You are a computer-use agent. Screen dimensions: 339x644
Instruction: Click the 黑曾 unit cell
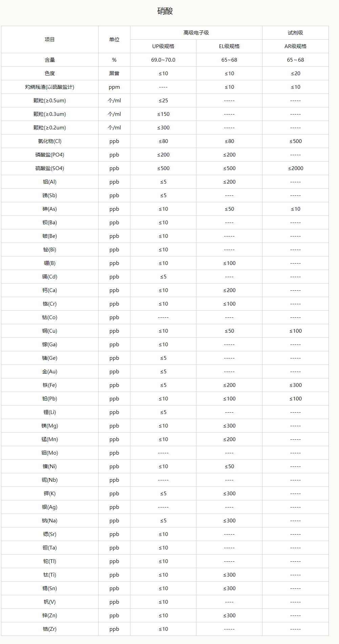(114, 74)
